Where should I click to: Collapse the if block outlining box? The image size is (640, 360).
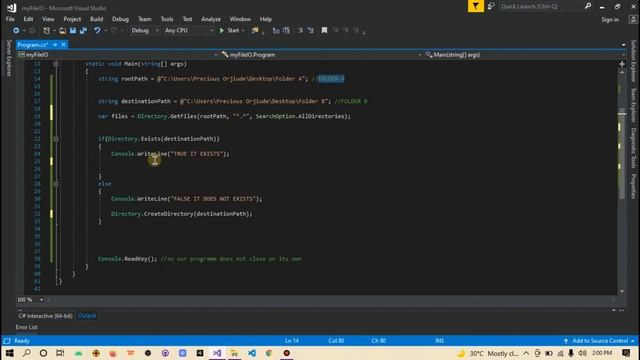(x=56, y=139)
